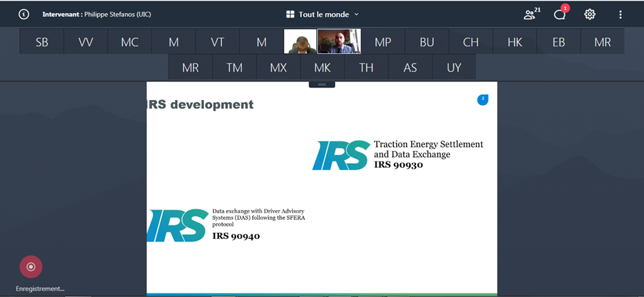Select the M tile next to MC
The height and width of the screenshot is (297, 644).
[x=173, y=41]
